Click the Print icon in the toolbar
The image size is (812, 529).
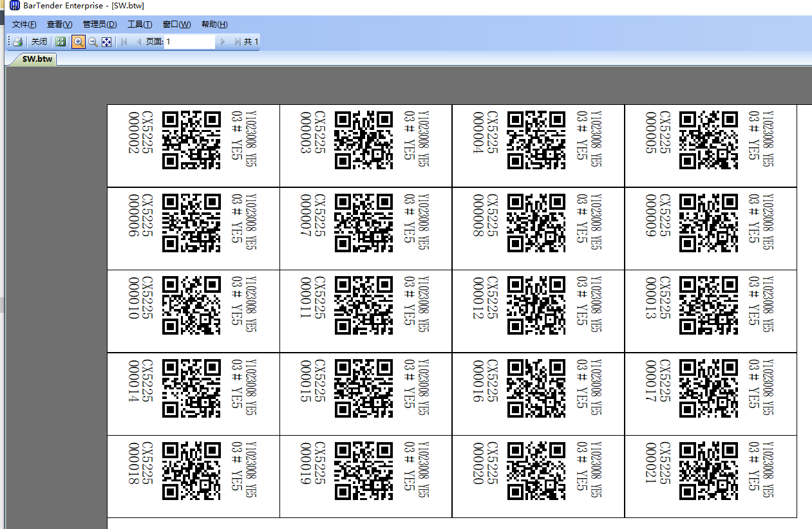click(18, 42)
